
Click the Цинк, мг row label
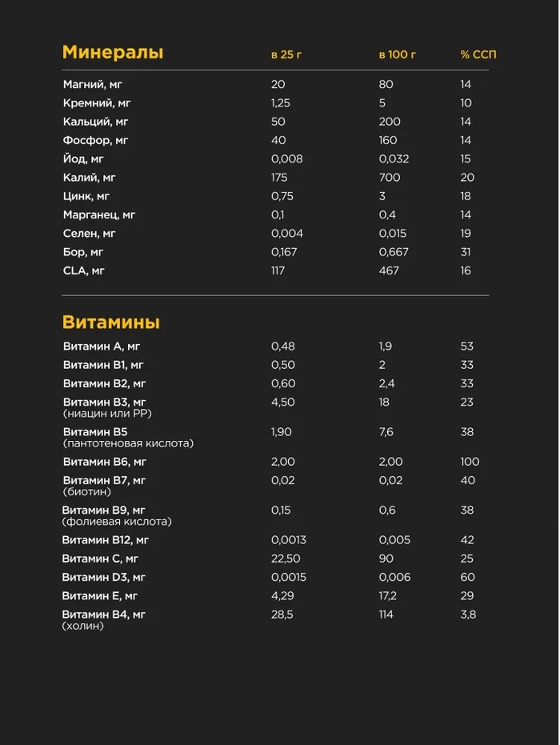click(88, 196)
